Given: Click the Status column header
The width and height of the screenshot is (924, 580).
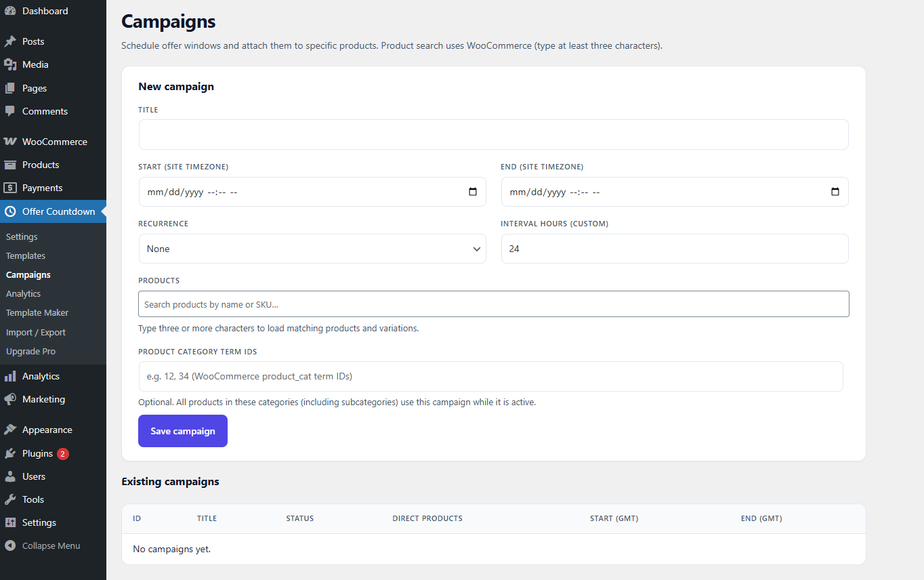Looking at the screenshot, I should pyautogui.click(x=300, y=518).
